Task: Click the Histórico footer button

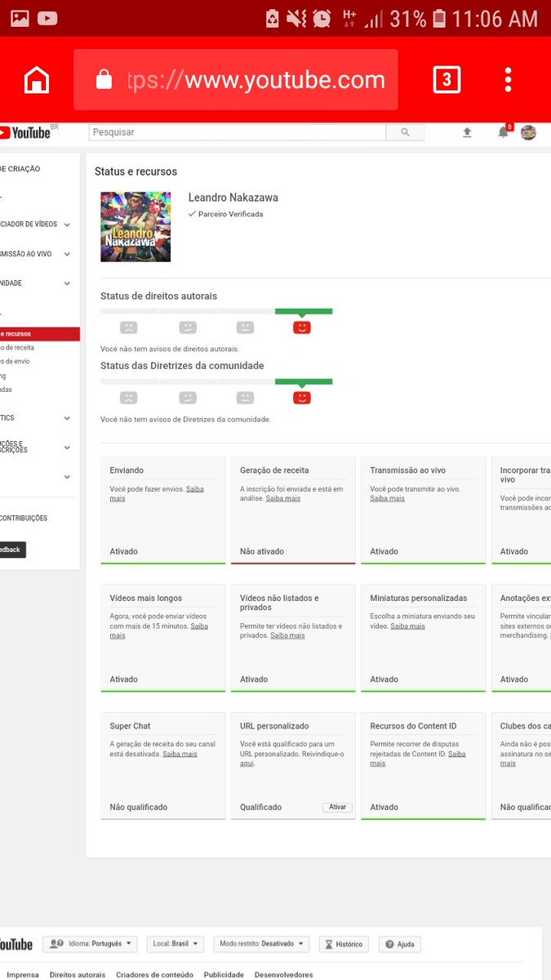Action: click(x=344, y=944)
